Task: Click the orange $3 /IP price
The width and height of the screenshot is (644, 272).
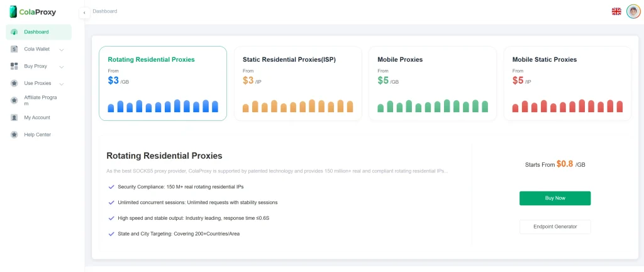Action: click(252, 81)
